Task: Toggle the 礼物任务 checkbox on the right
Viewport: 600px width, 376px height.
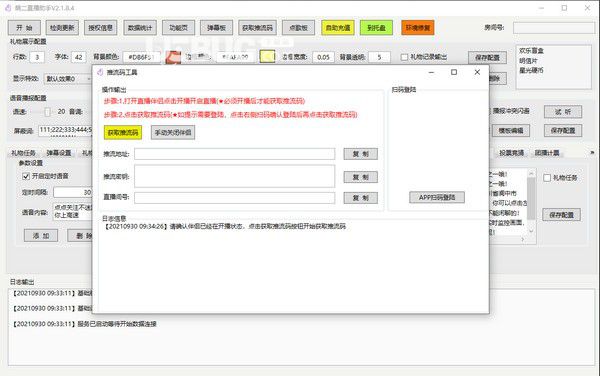Action: [547, 178]
